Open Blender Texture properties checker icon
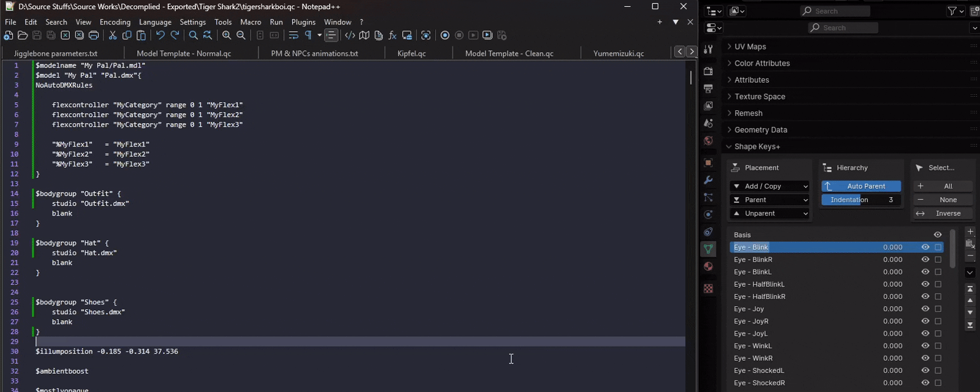 [708, 288]
